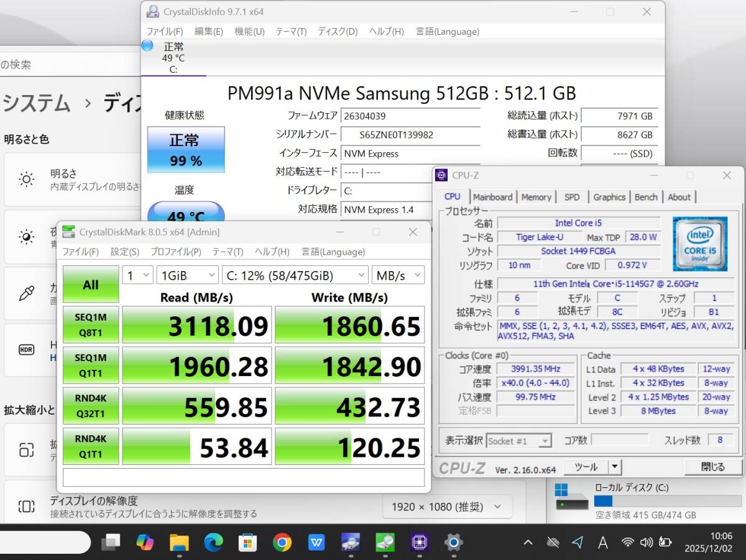This screenshot has width=746, height=560.
Task: Open the 1920 × 1080 display resolution dropdown
Action: pyautogui.click(x=447, y=507)
